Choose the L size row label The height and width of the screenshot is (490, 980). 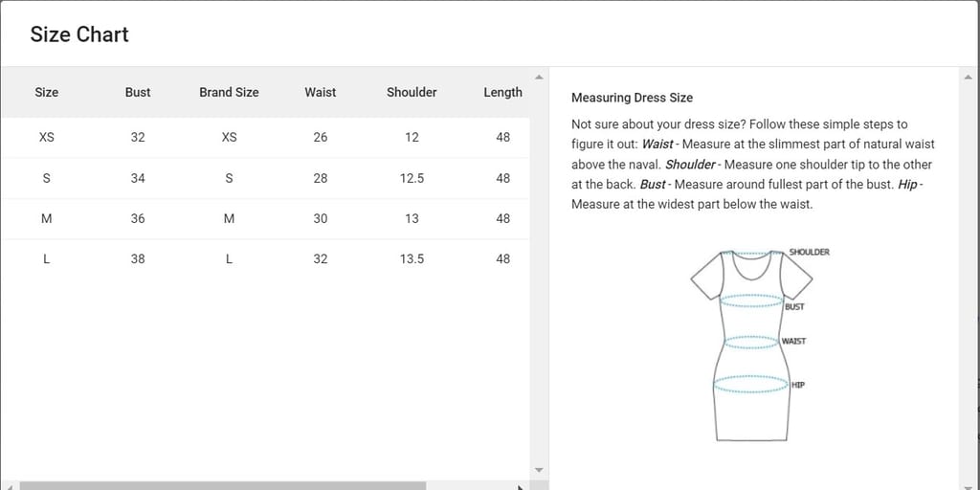(46, 258)
